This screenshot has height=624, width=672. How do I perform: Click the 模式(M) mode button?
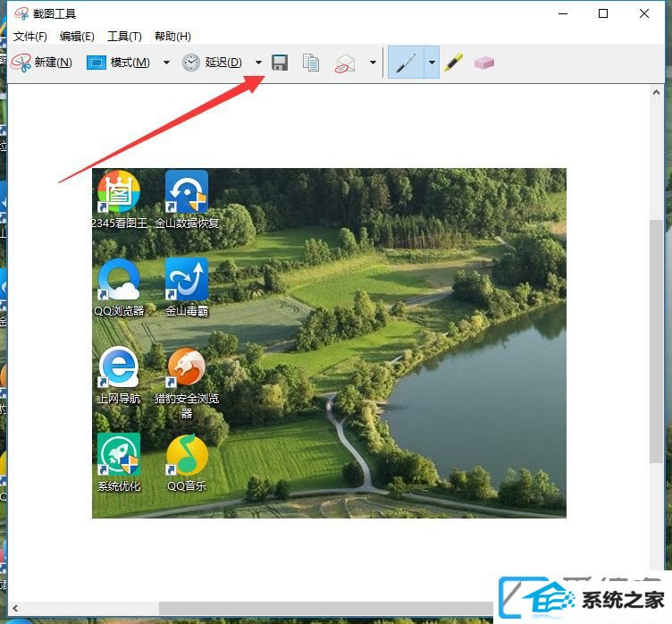coord(118,63)
